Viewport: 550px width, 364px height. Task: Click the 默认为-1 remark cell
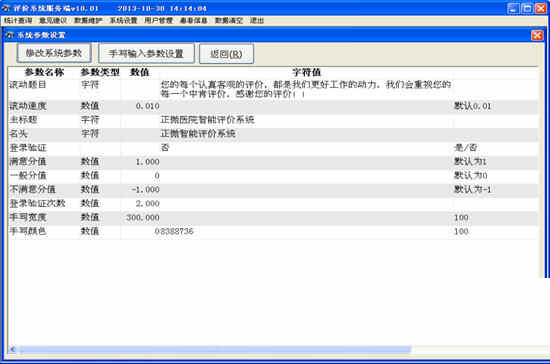pos(473,189)
